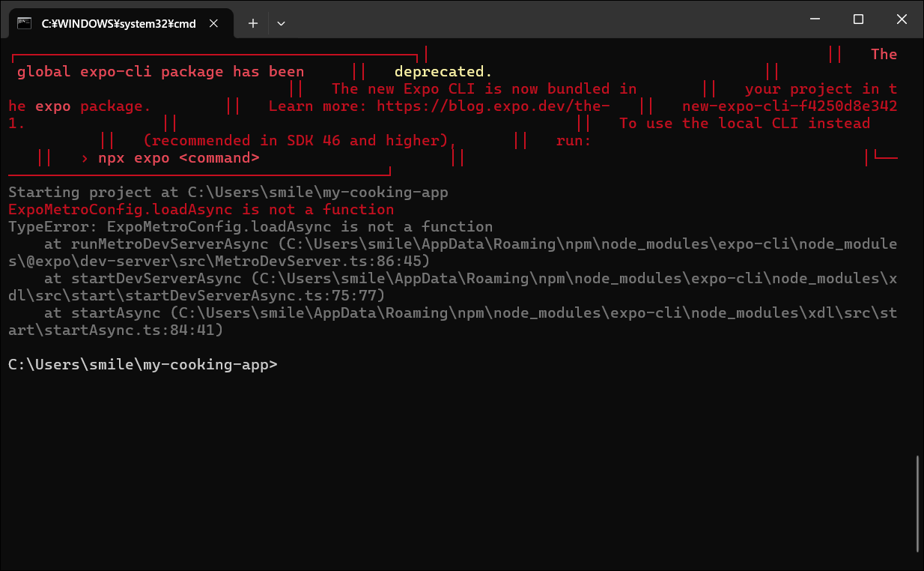Viewport: 924px width, 571px height.
Task: Click the "TypeError: ExpoMetroConfig.loadAsync" line
Action: coord(251,227)
